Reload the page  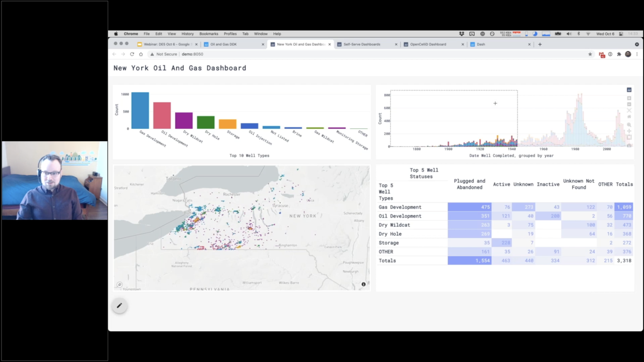pos(132,54)
